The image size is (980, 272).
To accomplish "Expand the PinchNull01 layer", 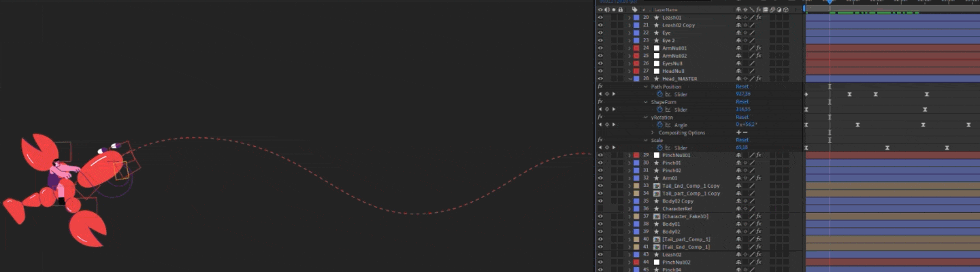I will 630,155.
